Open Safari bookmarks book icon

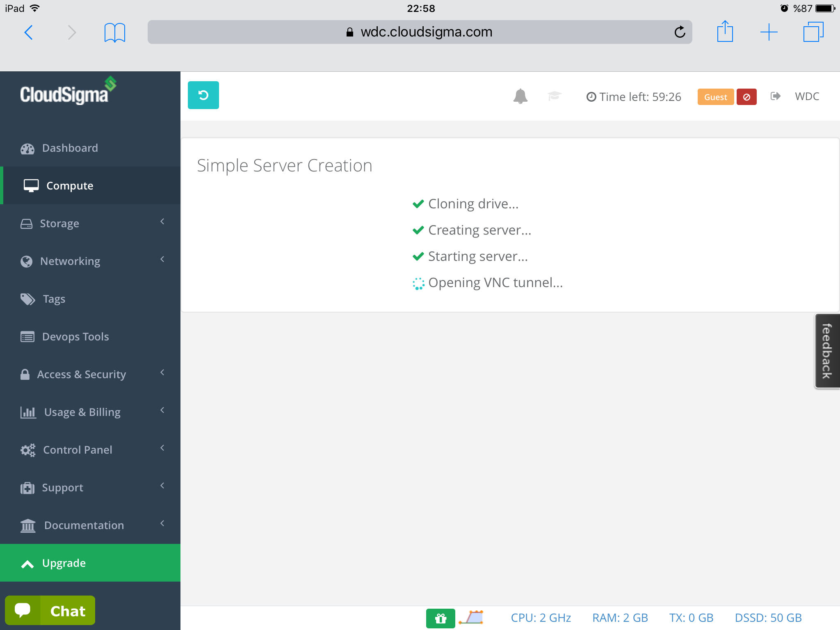[x=115, y=32]
